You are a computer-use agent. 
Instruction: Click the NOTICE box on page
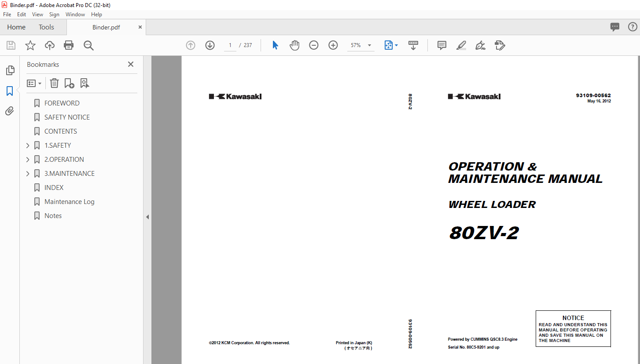(573, 328)
